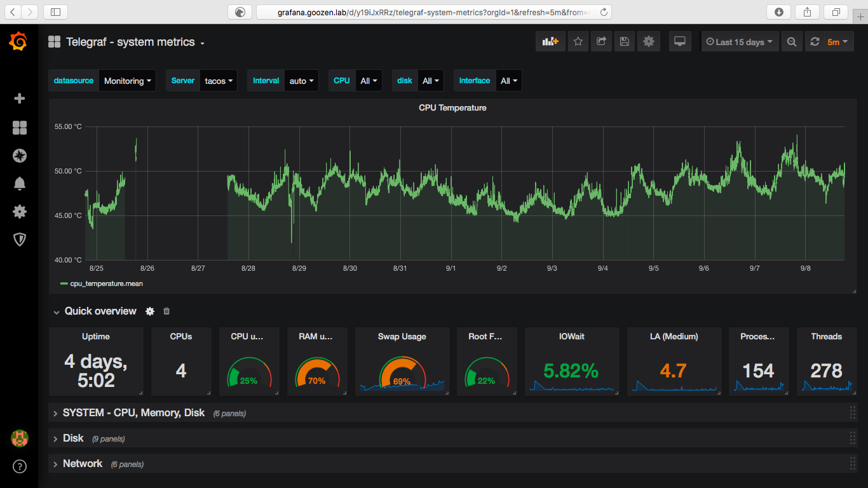Zoom out the time range
The image size is (868, 488).
point(792,42)
